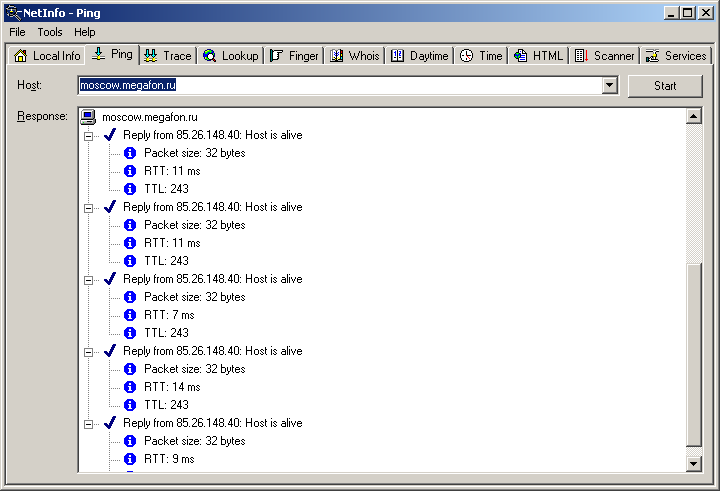This screenshot has width=720, height=491.
Task: Select the Finger tab
Action: (294, 56)
